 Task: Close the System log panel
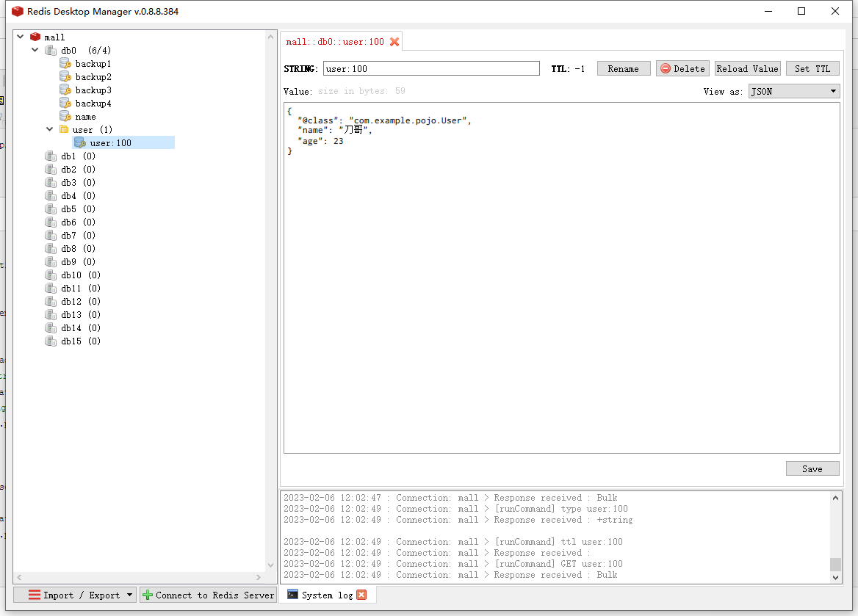coord(361,595)
